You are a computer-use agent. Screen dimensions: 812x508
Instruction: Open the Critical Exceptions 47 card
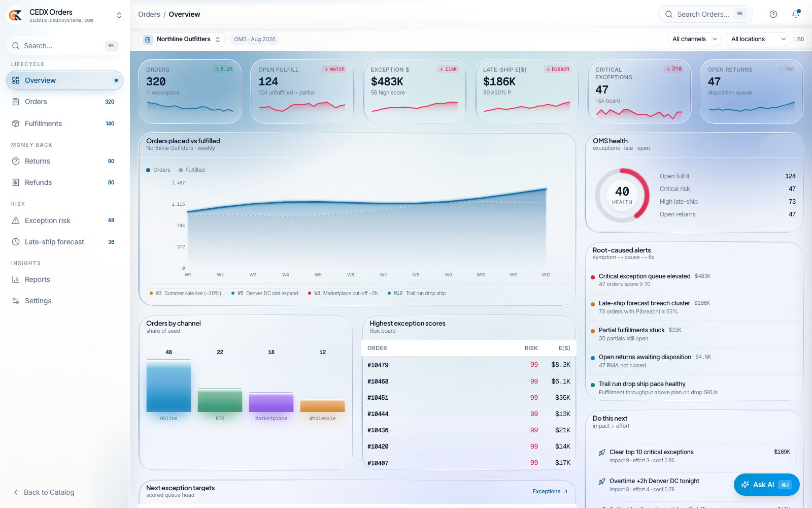(x=639, y=91)
